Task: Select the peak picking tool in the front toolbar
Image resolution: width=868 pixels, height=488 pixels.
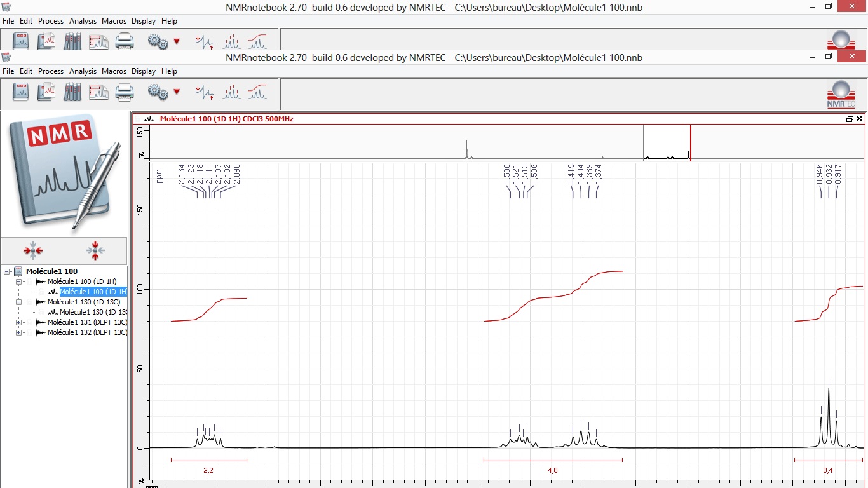Action: [x=231, y=93]
